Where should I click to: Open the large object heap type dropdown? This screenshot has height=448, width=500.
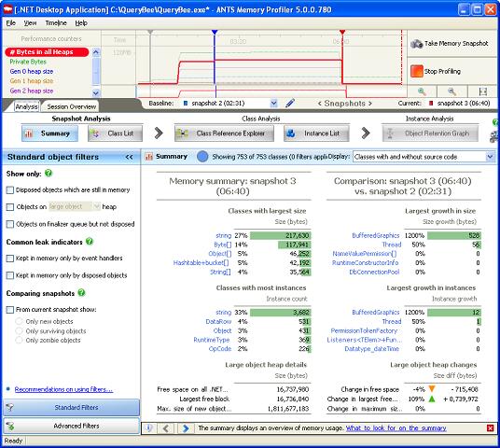click(x=97, y=207)
